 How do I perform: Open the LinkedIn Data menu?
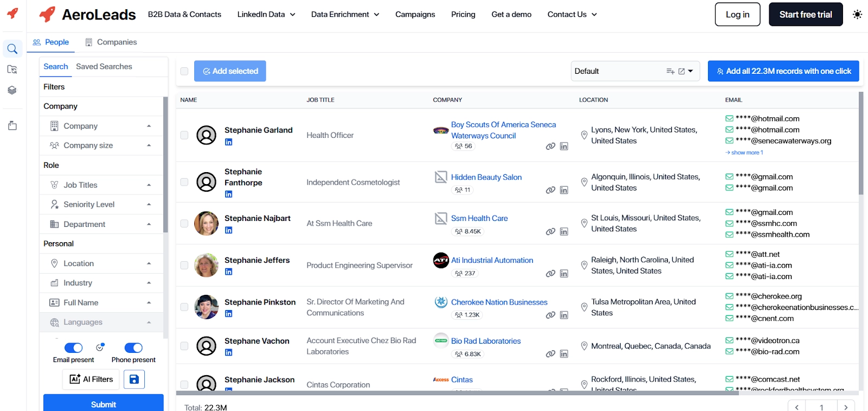tap(266, 15)
